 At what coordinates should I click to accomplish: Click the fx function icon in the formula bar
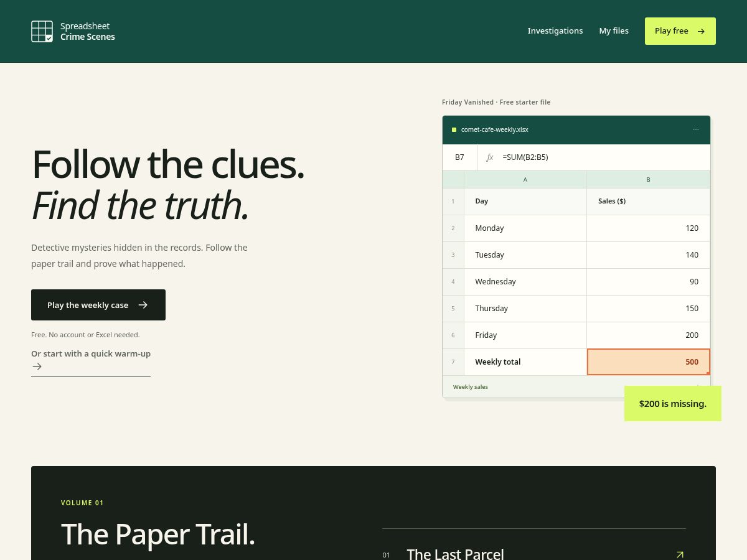pos(490,157)
